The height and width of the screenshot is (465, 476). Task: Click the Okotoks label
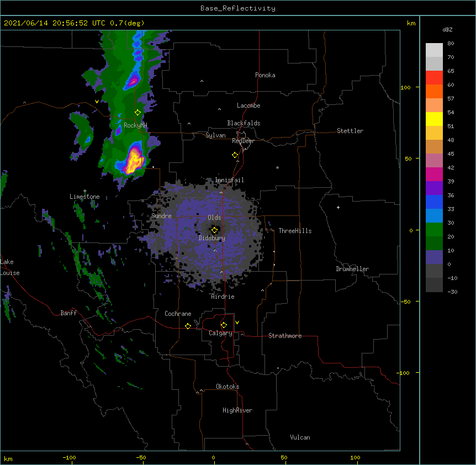228,387
